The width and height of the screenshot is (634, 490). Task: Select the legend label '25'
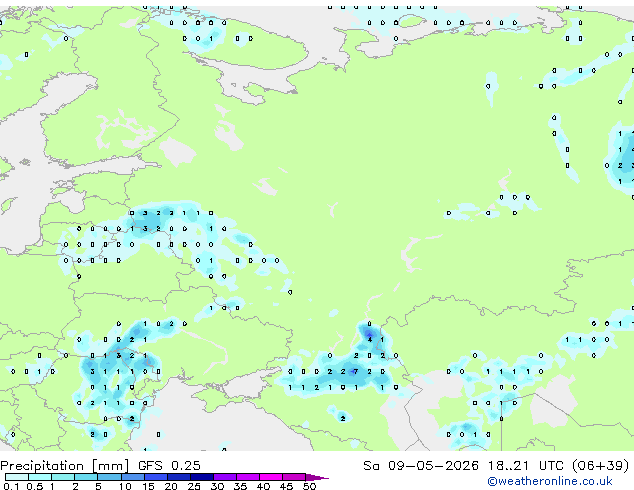click(194, 486)
